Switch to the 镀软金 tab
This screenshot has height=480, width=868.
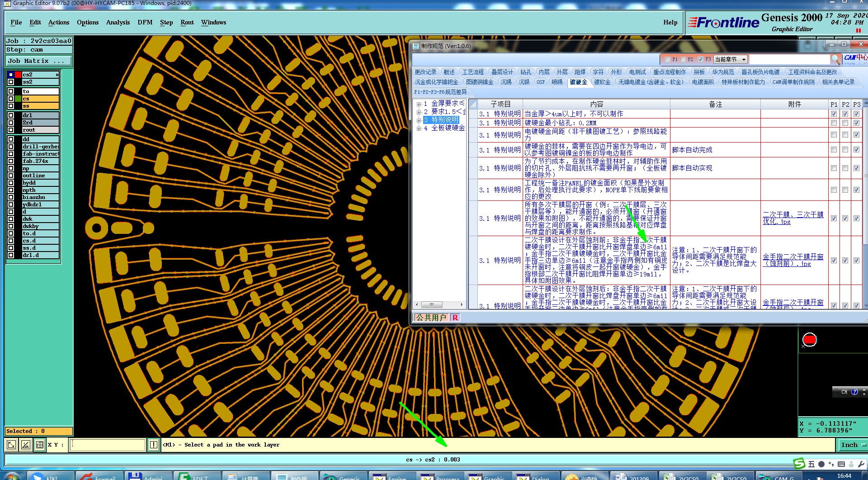602,82
